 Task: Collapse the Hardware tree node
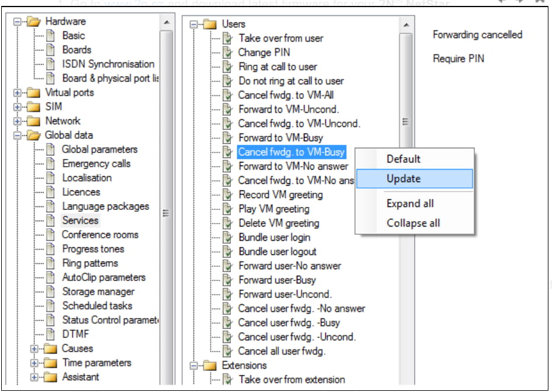[x=17, y=22]
